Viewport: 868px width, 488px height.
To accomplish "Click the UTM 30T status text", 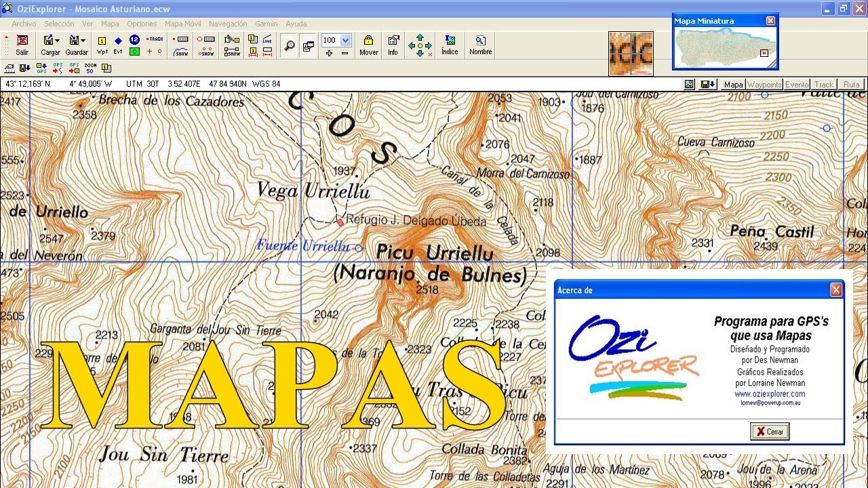I will [x=142, y=84].
